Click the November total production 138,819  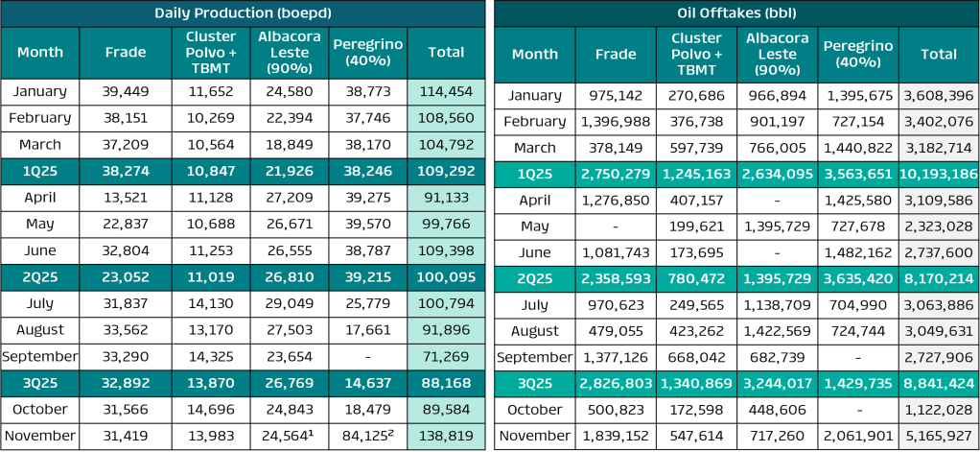pos(446,435)
